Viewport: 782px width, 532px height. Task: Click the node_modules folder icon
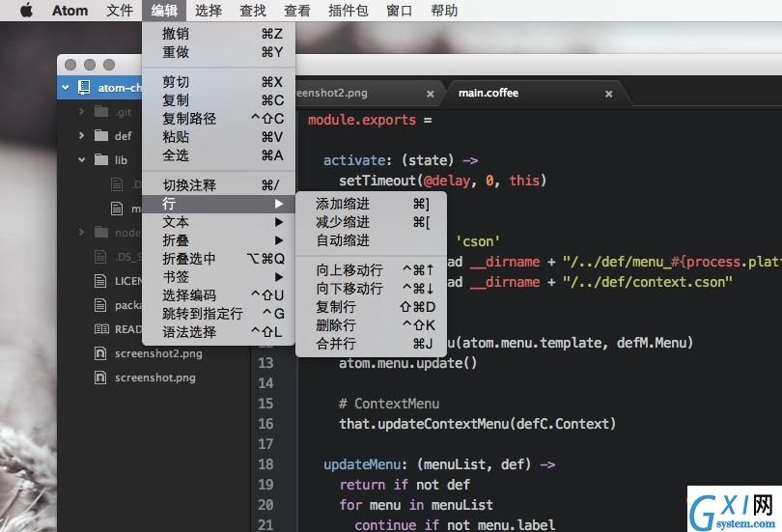tap(101, 232)
